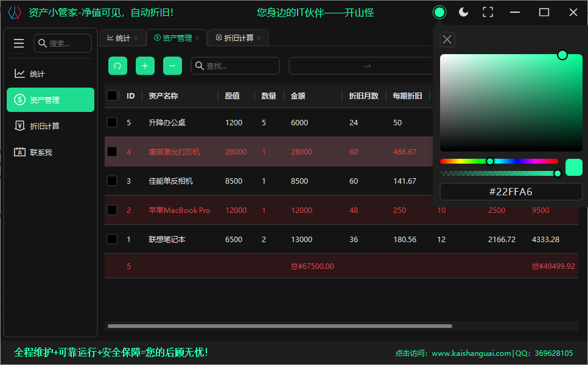This screenshot has width=588, height=365.
Task: Click the 4333.28 net value cell
Action: [x=545, y=240]
